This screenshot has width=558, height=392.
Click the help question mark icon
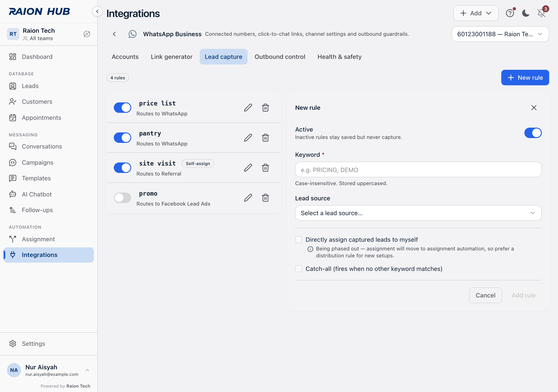(x=510, y=13)
